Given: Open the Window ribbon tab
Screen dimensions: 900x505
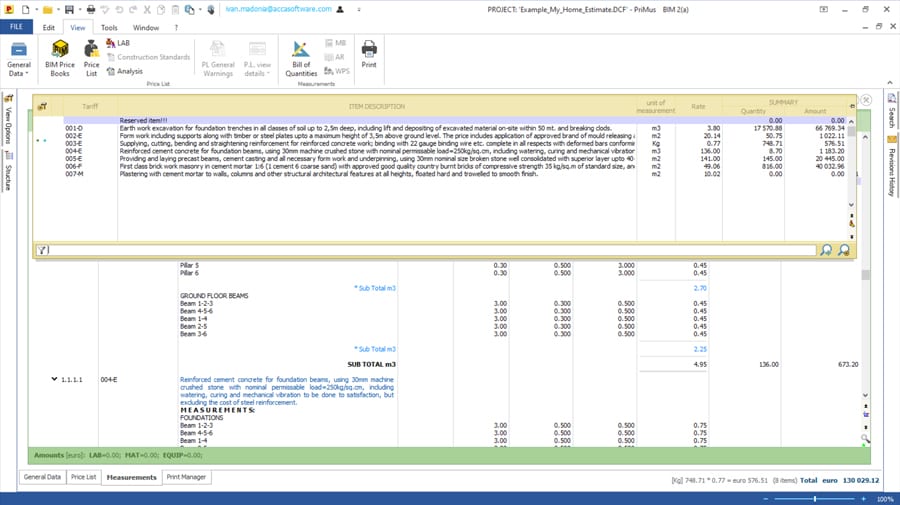Looking at the screenshot, I should [146, 28].
